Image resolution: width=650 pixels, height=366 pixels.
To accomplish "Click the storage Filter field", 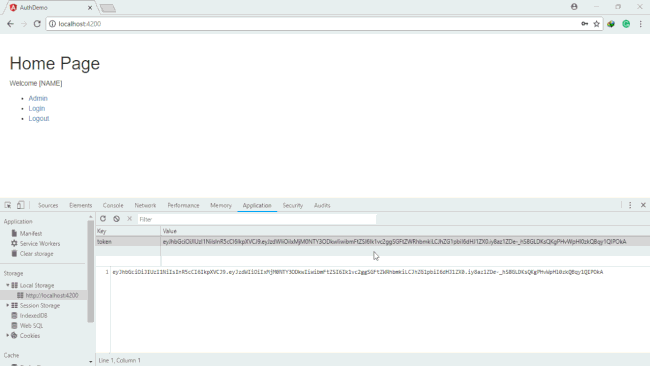I will (x=257, y=219).
